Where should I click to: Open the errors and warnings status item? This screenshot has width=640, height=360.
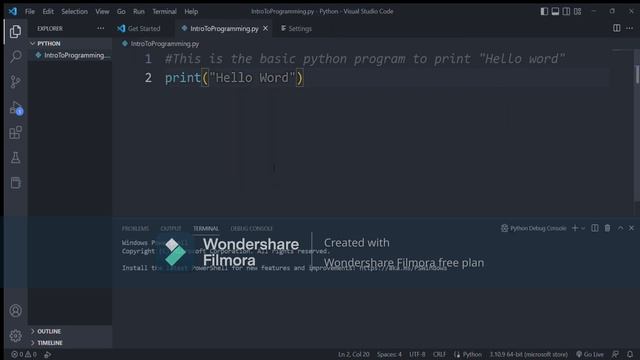coord(24,354)
